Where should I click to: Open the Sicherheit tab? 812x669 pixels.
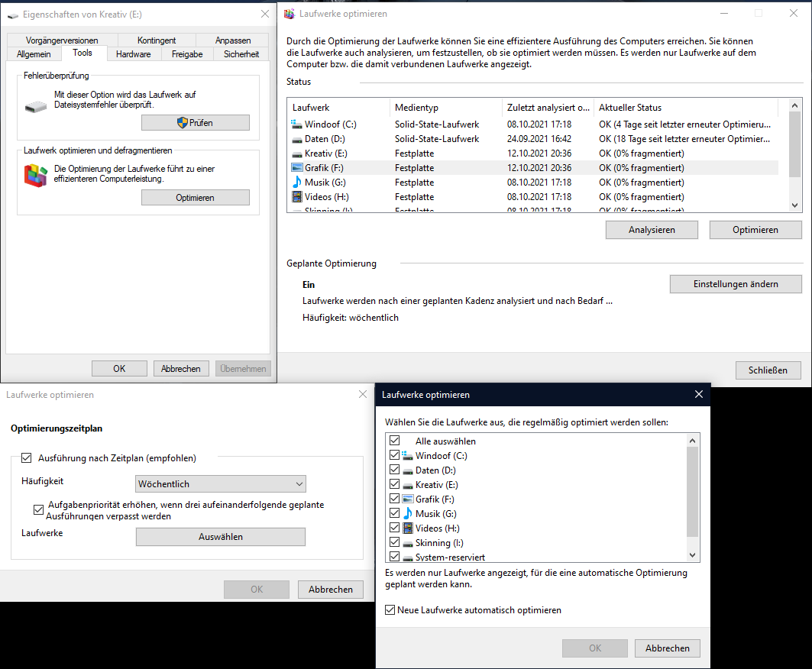pyautogui.click(x=241, y=54)
